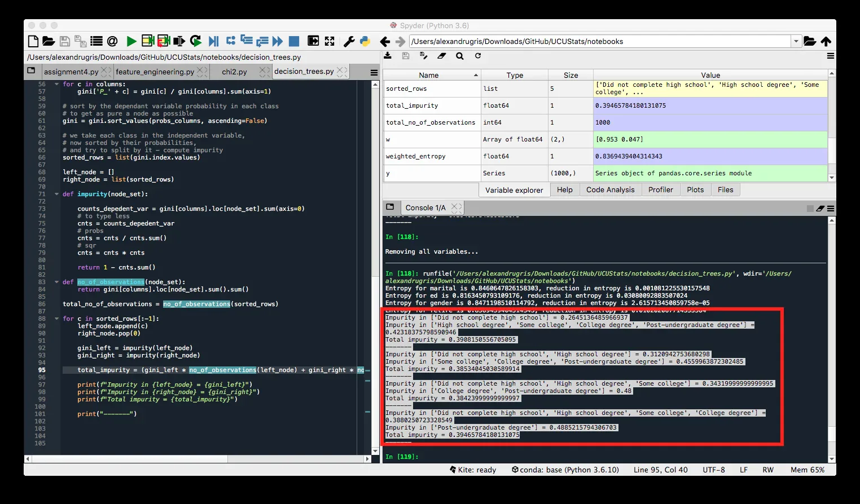Run current cell and advance
Image resolution: width=860 pixels, height=504 pixels.
point(164,41)
